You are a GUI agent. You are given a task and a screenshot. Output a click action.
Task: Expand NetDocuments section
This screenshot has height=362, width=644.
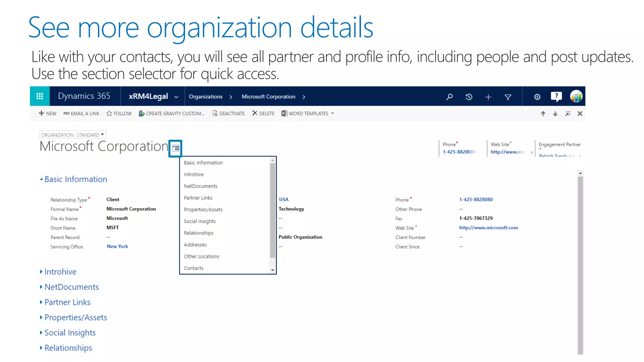pos(69,287)
